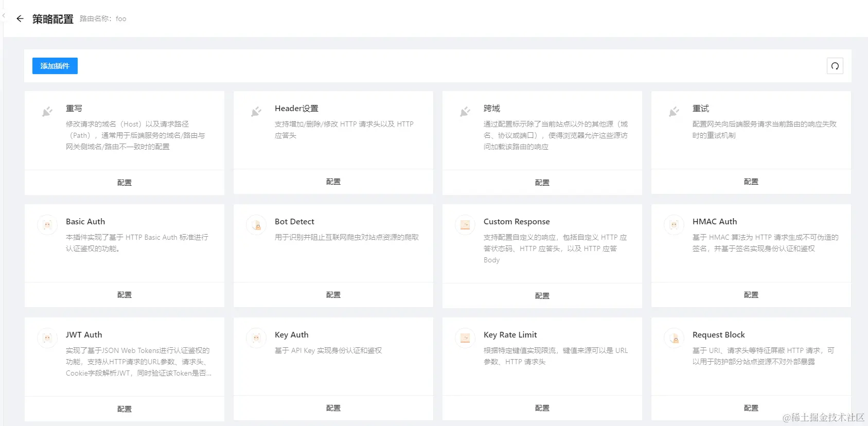868x426 pixels.
Task: Click the Bot Detect plugin icon
Action: click(x=256, y=225)
